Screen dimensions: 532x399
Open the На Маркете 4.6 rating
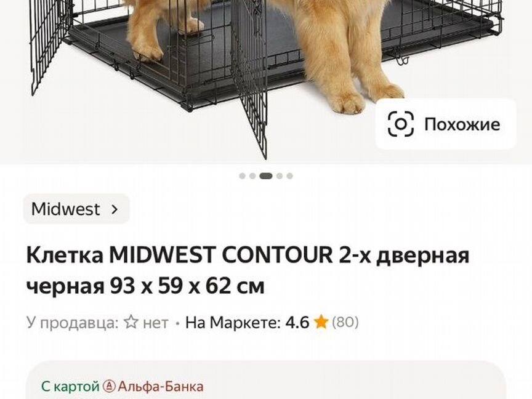(x=248, y=322)
